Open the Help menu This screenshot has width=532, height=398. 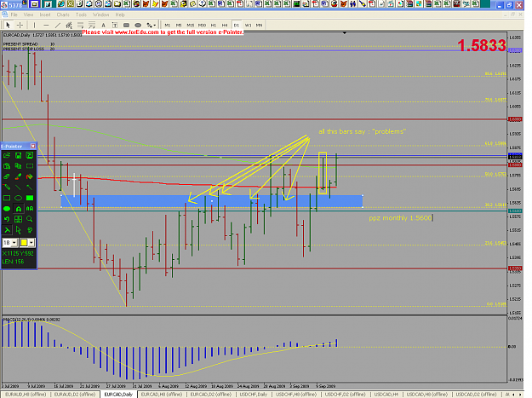(120, 14)
